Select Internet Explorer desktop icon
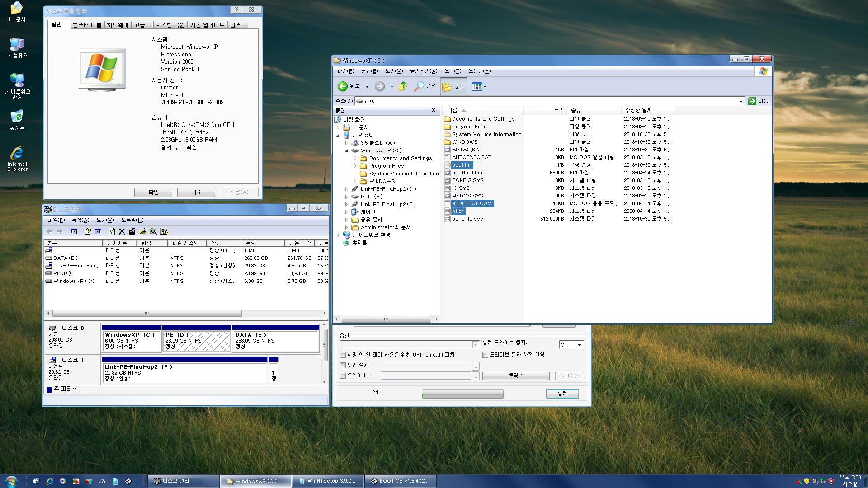This screenshot has height=488, width=868. [x=17, y=159]
